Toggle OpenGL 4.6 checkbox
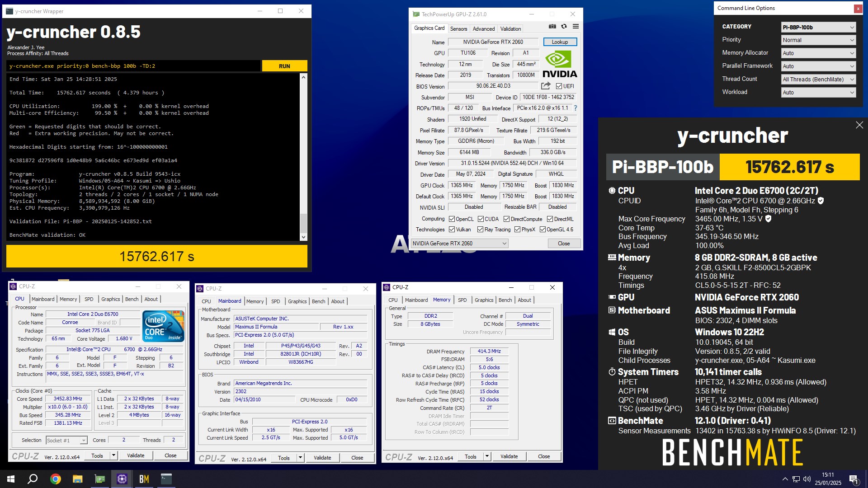The height and width of the screenshot is (488, 868). [542, 230]
